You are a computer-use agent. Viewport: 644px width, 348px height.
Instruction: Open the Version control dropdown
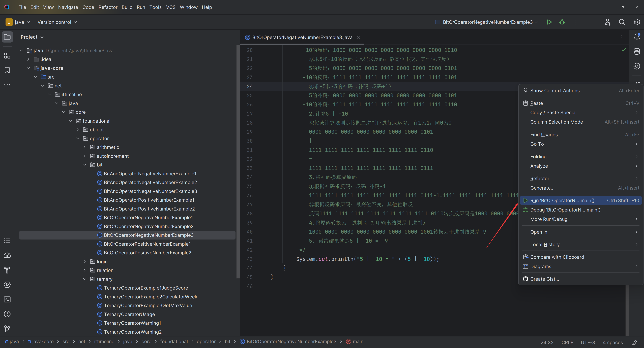(57, 22)
